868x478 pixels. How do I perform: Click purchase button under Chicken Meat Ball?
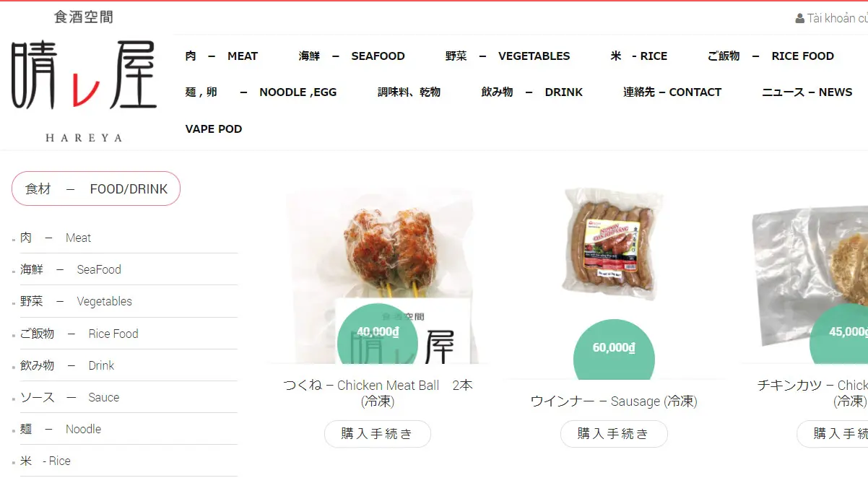[378, 434]
